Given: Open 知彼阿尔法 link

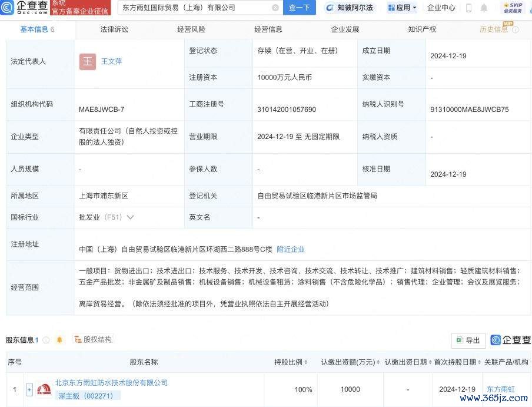Looking at the screenshot, I should pos(350,8).
